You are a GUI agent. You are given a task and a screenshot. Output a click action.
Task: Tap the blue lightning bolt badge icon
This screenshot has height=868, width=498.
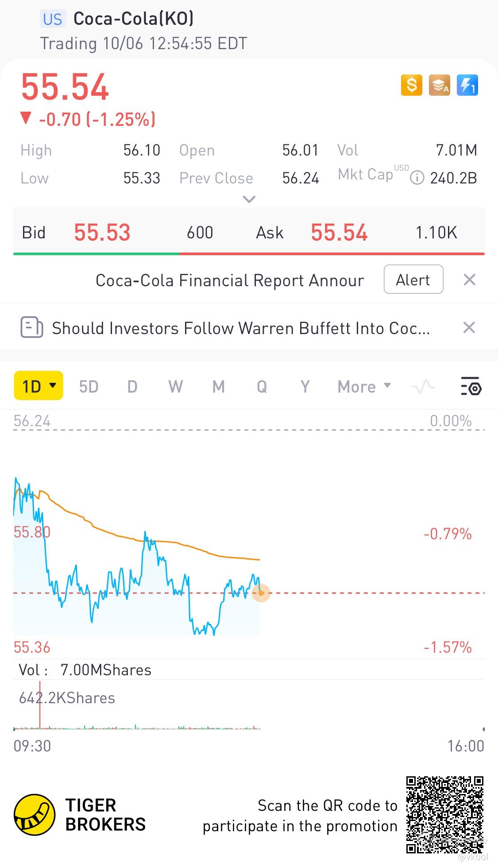[x=467, y=85]
